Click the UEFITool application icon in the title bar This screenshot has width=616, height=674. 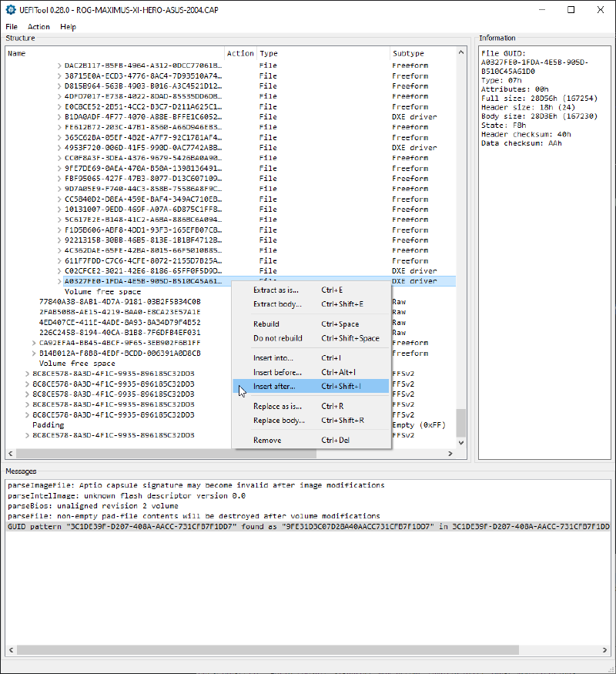pos(10,9)
